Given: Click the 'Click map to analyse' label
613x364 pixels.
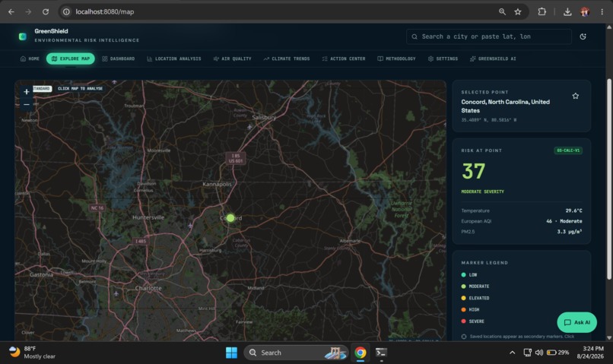Looking at the screenshot, I should (x=80, y=89).
